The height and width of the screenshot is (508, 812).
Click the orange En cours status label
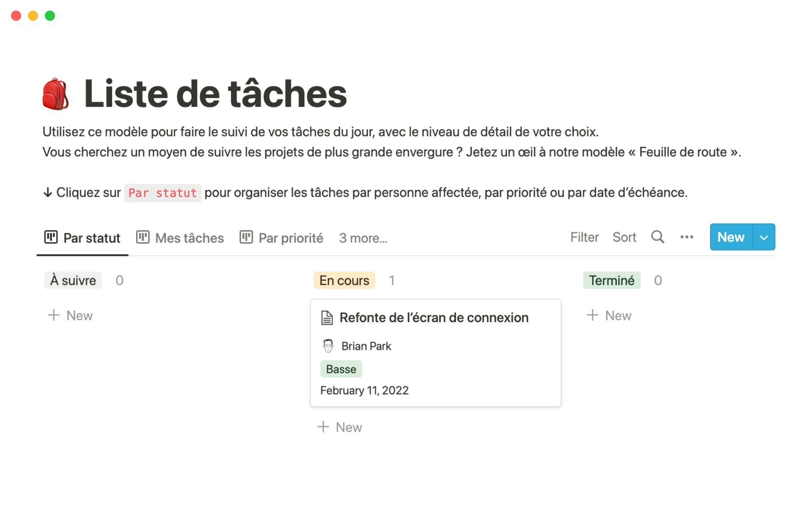point(344,280)
